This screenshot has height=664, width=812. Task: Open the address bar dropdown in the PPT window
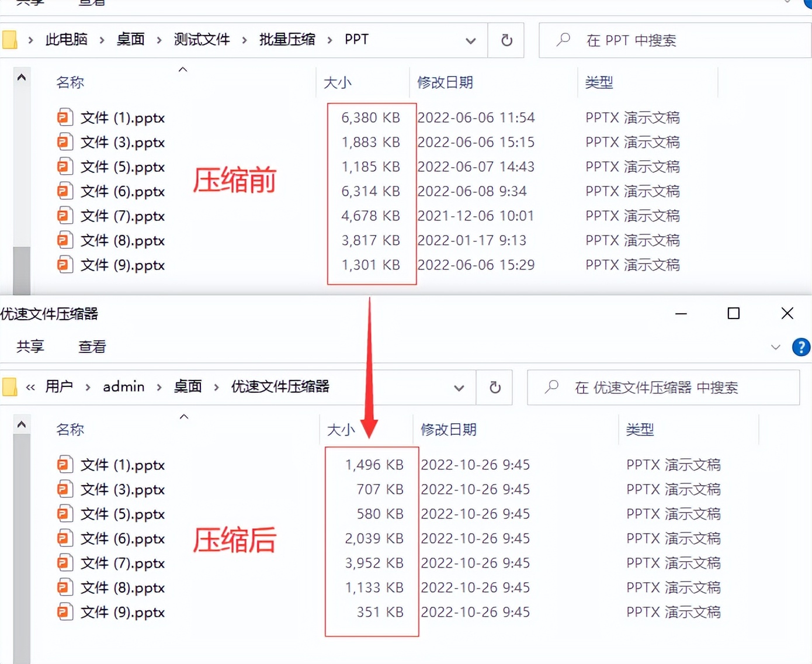471,40
